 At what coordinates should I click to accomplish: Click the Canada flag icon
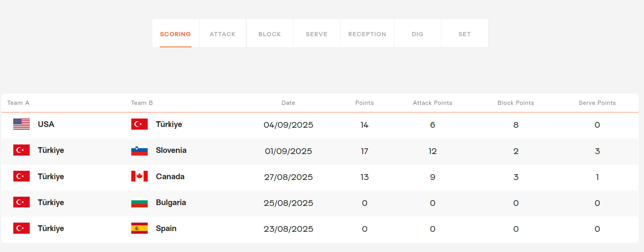139,177
